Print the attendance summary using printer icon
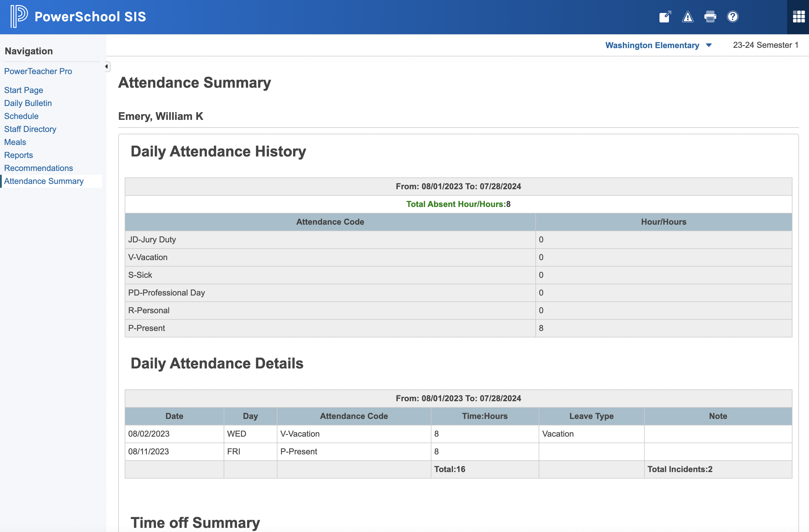Screen dimensions: 809x532 pyautogui.click(x=710, y=16)
